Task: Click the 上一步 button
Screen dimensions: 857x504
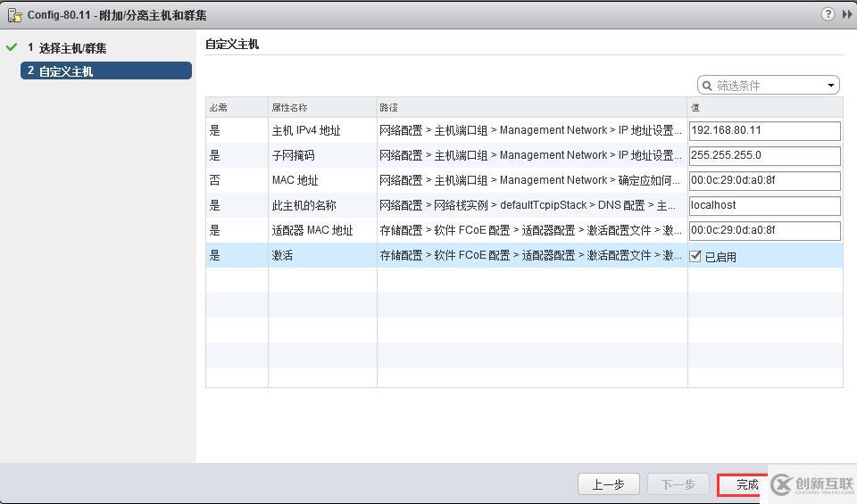Action: (608, 484)
